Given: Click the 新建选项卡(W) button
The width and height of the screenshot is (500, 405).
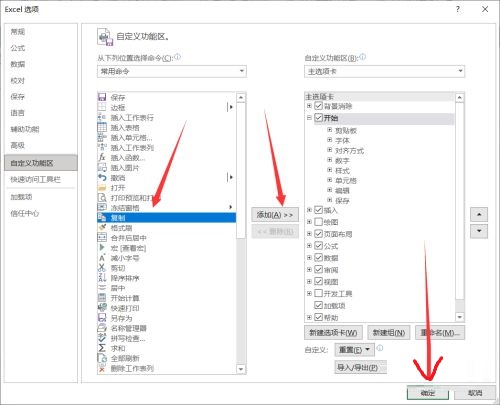Looking at the screenshot, I should coord(334,332).
